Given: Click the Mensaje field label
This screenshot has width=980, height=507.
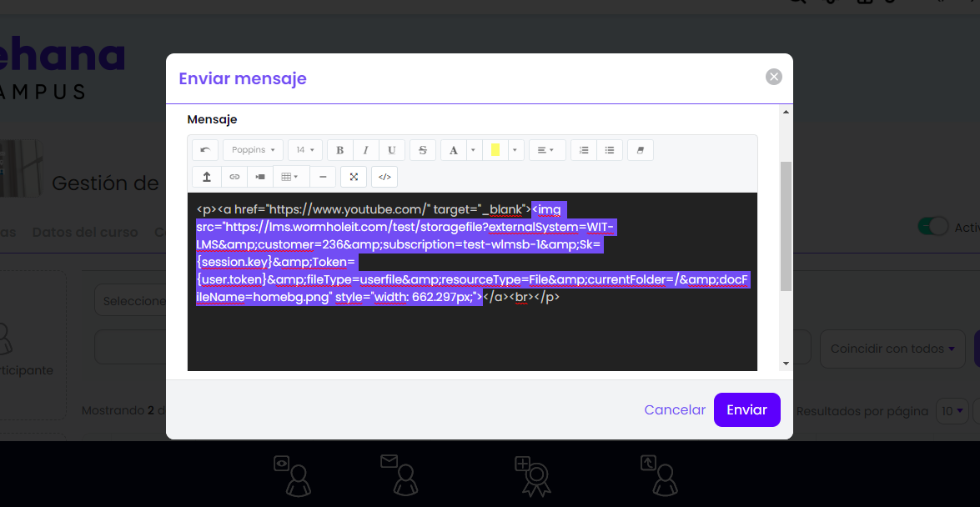Looking at the screenshot, I should (212, 119).
